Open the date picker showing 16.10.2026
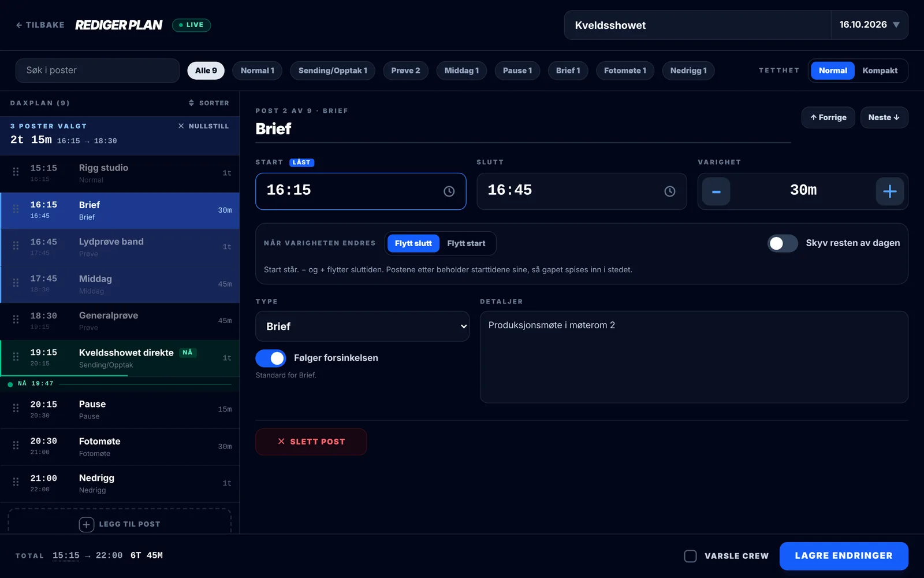This screenshot has height=578, width=924. 869,25
